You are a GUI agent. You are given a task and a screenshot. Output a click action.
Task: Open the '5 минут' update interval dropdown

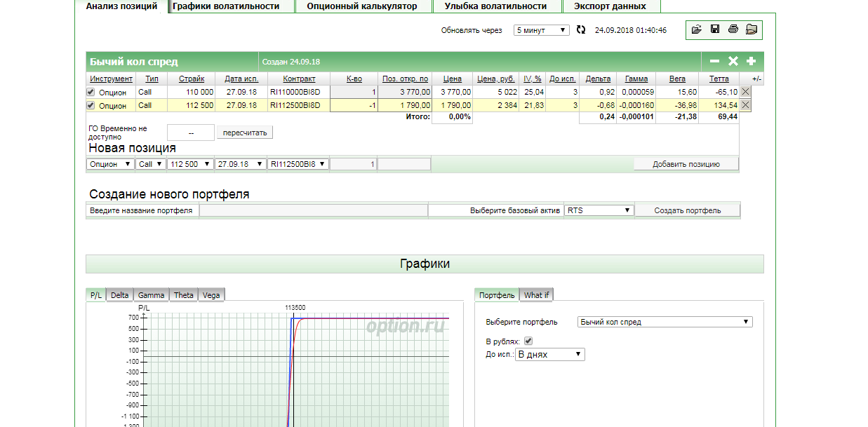point(541,30)
